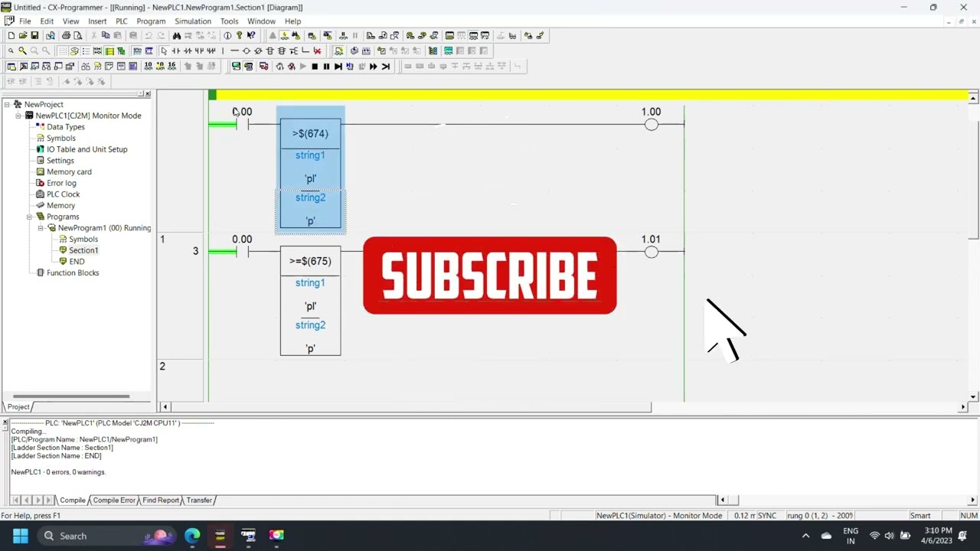Click the Find binoculars icon
980x551 pixels.
pyautogui.click(x=177, y=35)
